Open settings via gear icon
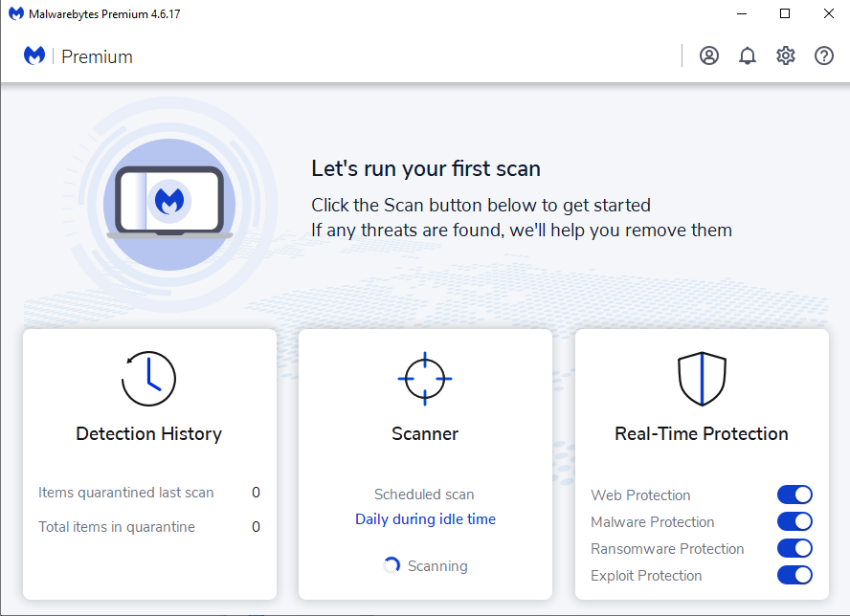 (786, 55)
